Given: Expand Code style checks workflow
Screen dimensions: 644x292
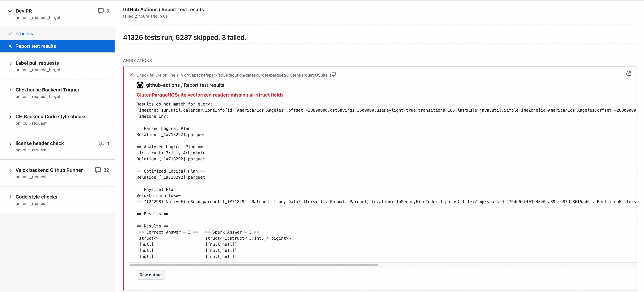Looking at the screenshot, I should [10, 197].
